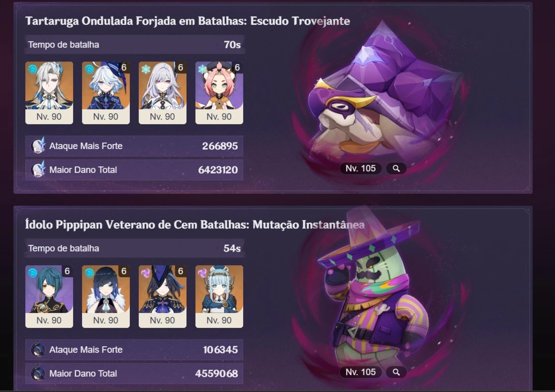The width and height of the screenshot is (555, 392).
Task: Open Clorinde's character card with purple hat
Action: [163, 297]
